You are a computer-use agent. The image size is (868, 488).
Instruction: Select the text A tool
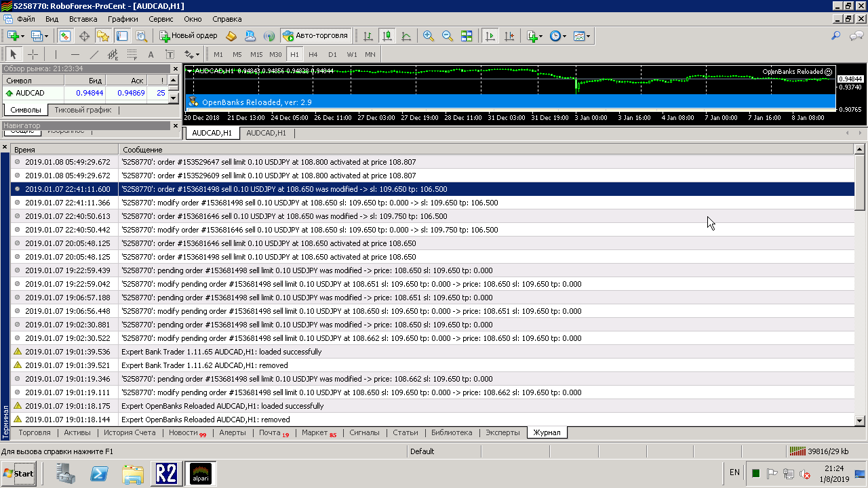pyautogui.click(x=151, y=54)
